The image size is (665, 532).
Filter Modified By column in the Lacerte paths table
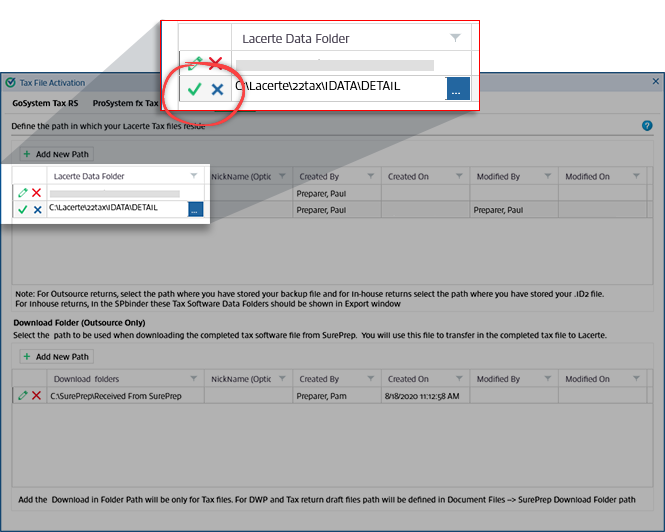(x=548, y=176)
